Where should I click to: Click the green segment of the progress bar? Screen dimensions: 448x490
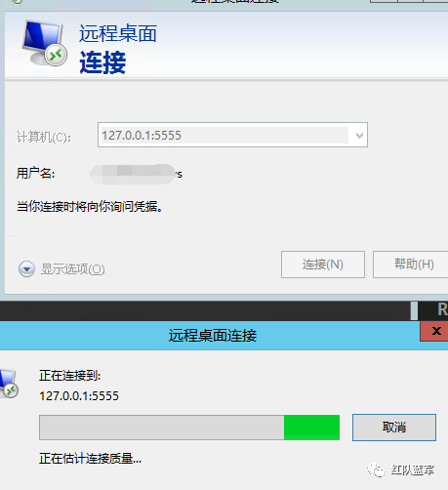pyautogui.click(x=311, y=428)
